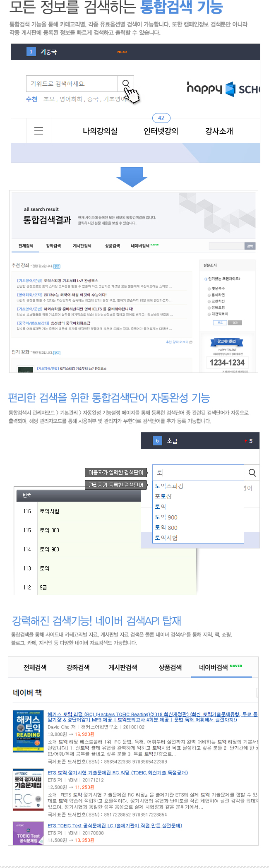Click the magnifier search icon beside the keyword field
Image resolution: width=269 pixels, height=868 pixels.
(126, 84)
